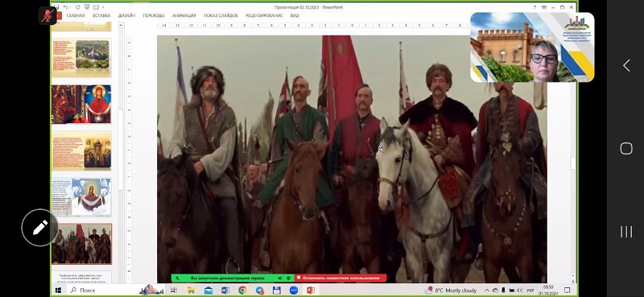Click the green screen sharing status bar
644x297 pixels.
coord(233,278)
